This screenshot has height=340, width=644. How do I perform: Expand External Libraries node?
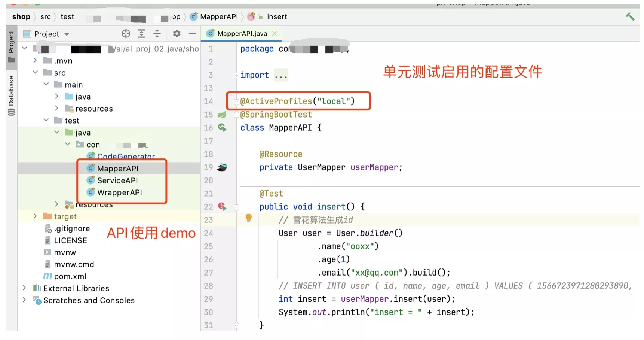24,288
